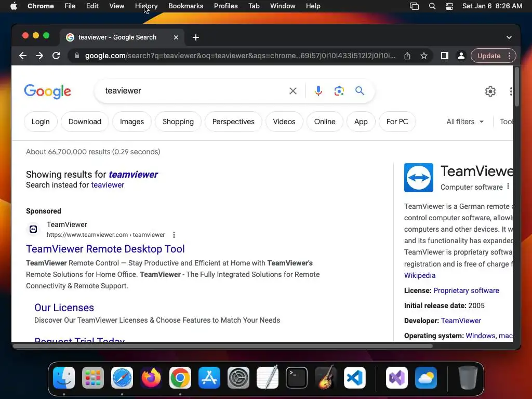Screen dimensions: 532x399
Task: Open Proprietary software license link
Action: click(466, 291)
